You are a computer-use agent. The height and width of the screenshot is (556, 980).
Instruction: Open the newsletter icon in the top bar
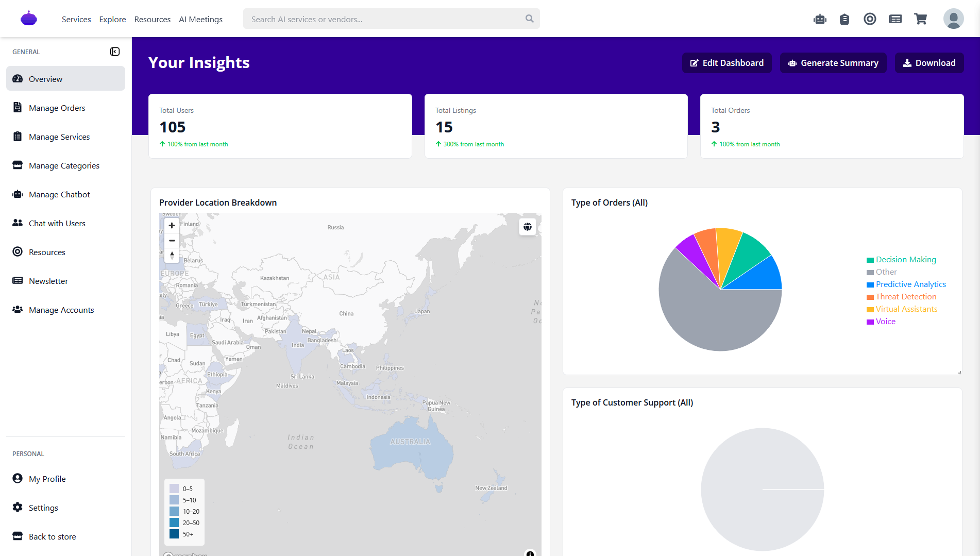coord(895,19)
